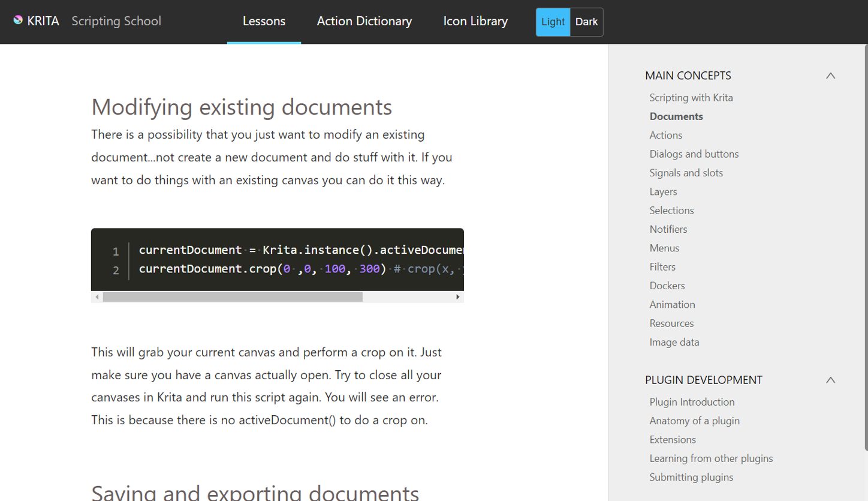868x501 pixels.
Task: Open the Anatomy of a plugin page
Action: pyautogui.click(x=694, y=421)
